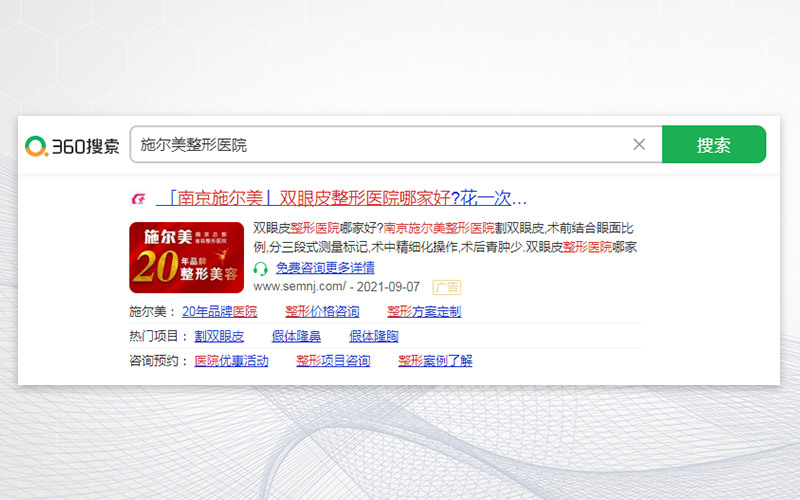Open the 20年品牌医院 link

pos(219,311)
